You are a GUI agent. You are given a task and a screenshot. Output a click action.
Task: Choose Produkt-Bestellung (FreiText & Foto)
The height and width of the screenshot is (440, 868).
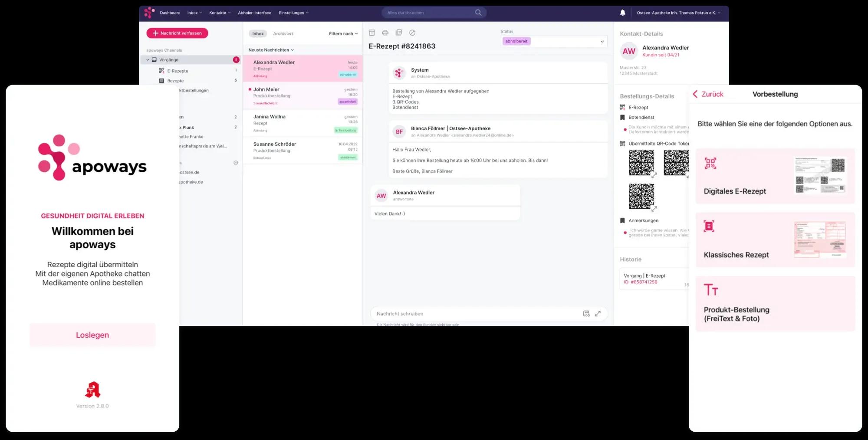pos(775,304)
